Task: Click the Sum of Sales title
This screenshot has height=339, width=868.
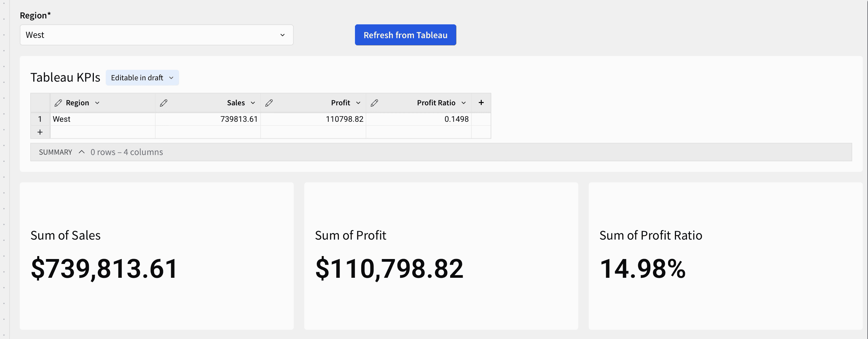Action: pos(66,235)
